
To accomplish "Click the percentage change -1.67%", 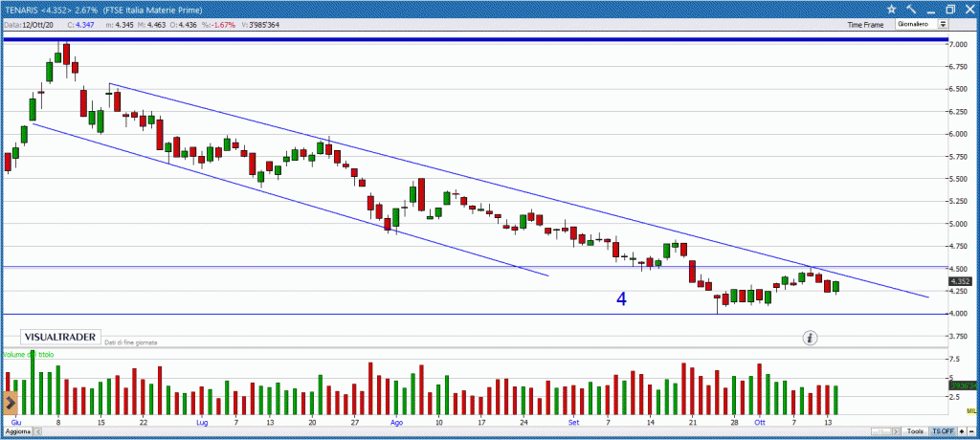I will click(x=224, y=24).
